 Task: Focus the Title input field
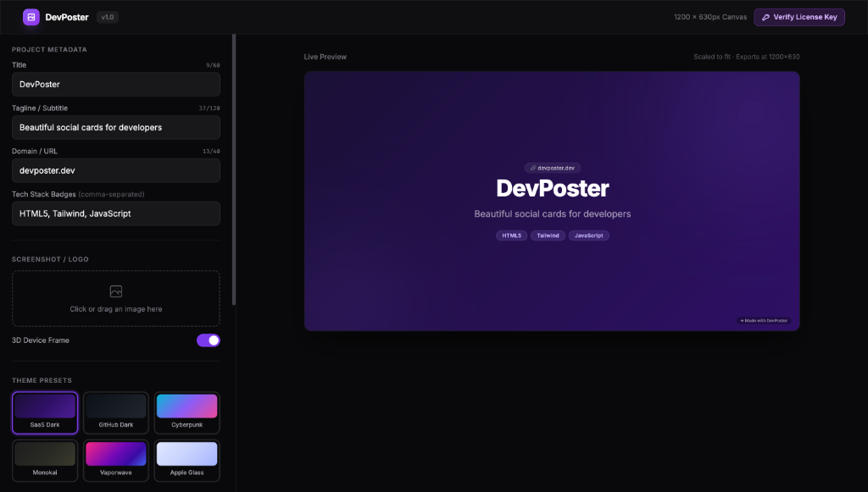tap(115, 85)
